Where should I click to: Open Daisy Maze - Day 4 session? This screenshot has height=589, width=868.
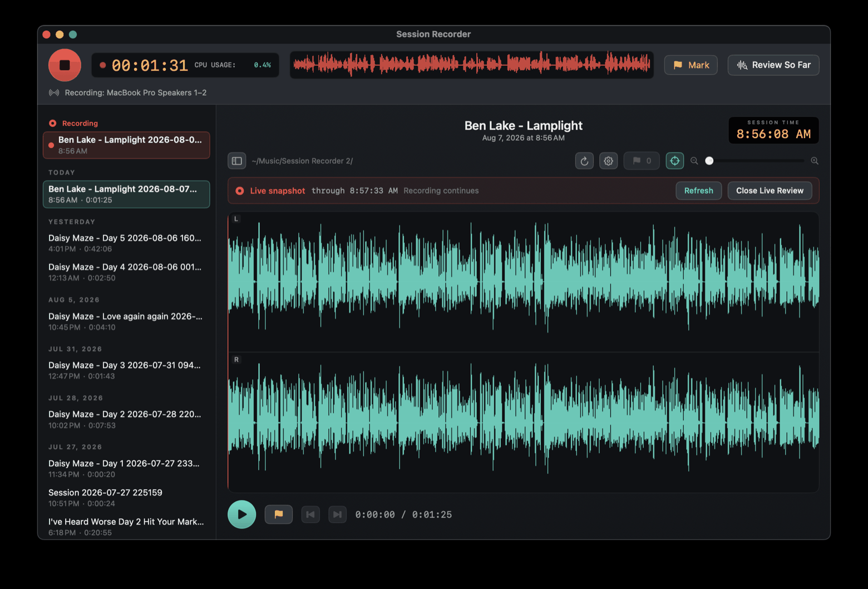126,272
